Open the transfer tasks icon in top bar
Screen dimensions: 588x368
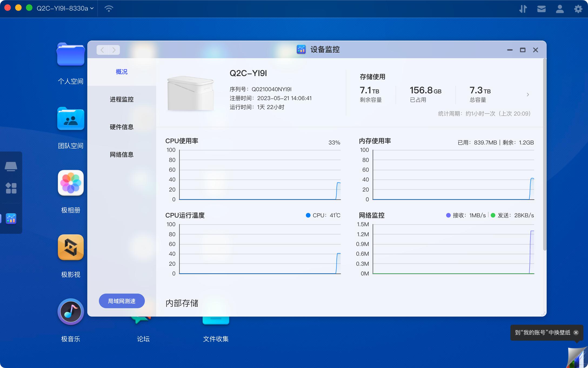tap(523, 8)
